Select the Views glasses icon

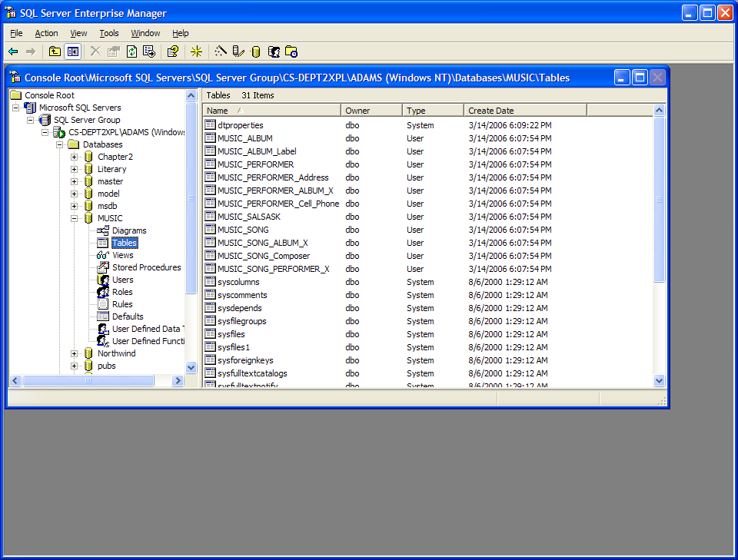(x=102, y=255)
